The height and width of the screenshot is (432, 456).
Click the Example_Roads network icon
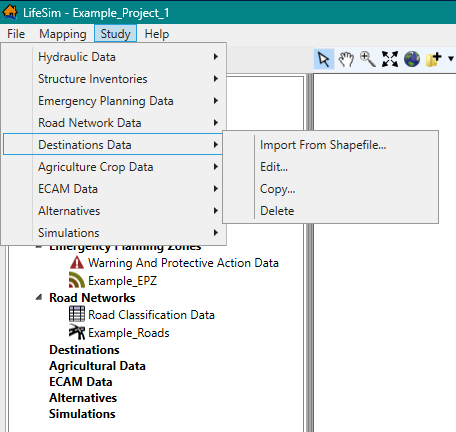[x=77, y=332]
